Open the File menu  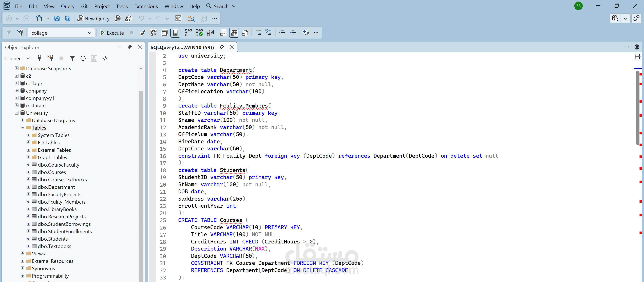(x=18, y=6)
